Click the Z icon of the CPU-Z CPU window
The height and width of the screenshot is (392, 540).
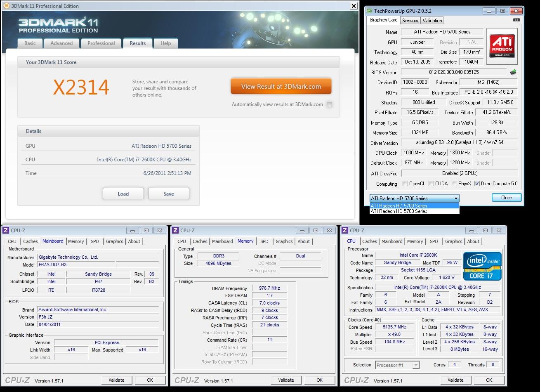click(345, 231)
